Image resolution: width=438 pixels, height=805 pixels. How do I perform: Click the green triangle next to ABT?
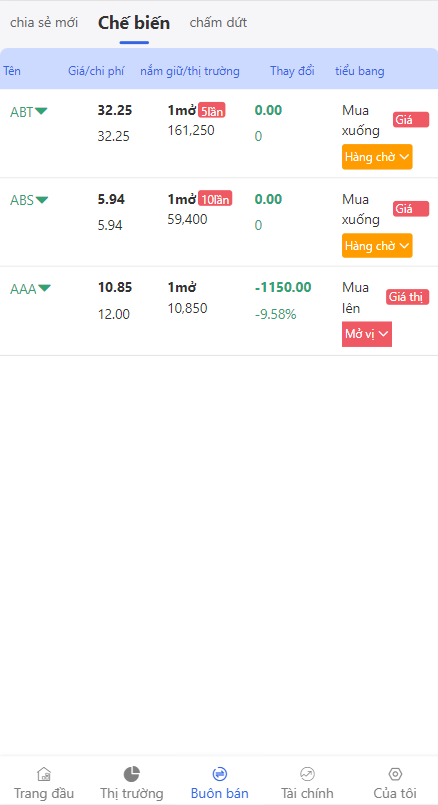pos(41,111)
